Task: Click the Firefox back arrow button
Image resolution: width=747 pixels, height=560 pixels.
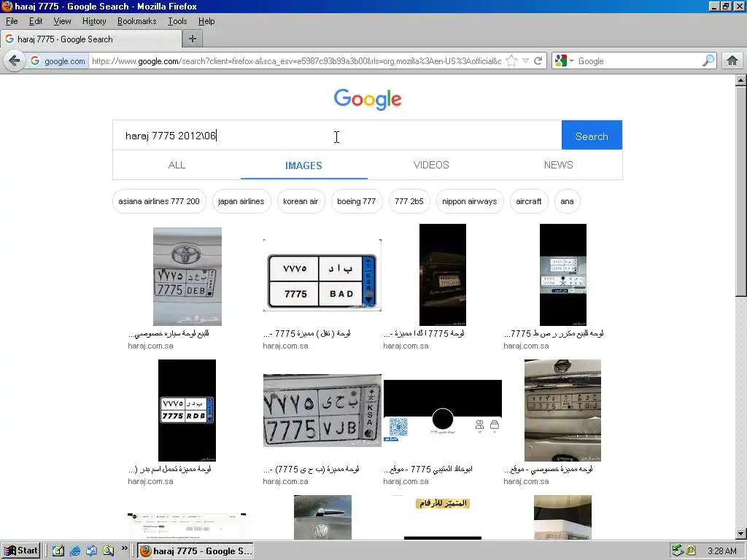Action: [x=15, y=61]
